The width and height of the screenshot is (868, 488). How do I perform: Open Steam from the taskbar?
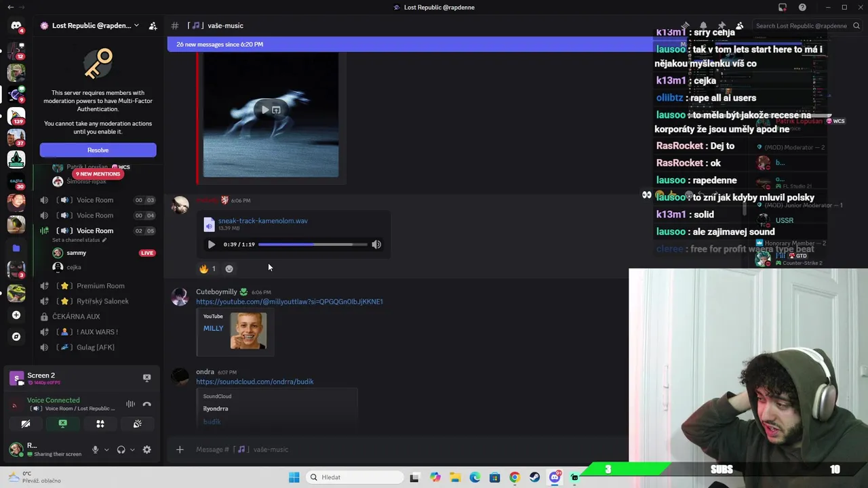click(x=534, y=477)
